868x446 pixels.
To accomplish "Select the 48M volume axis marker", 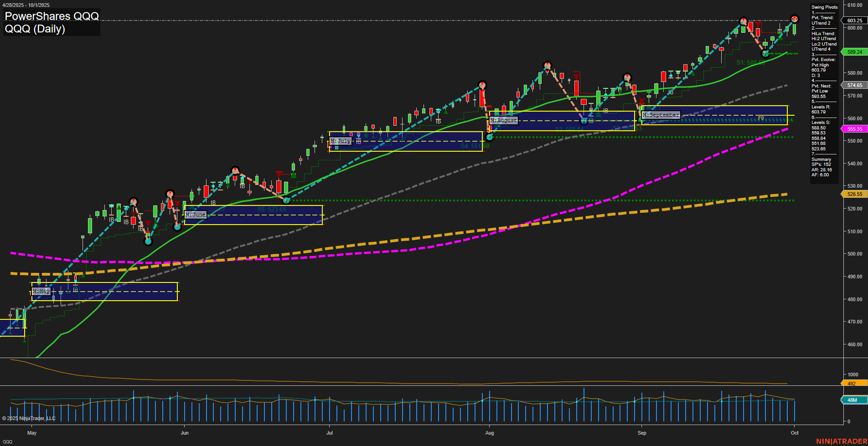I will pos(852,400).
